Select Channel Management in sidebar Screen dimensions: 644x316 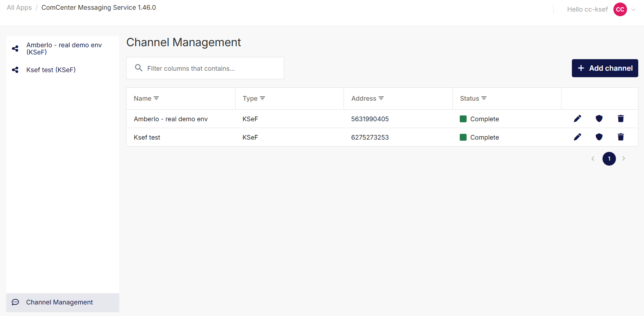point(63,302)
